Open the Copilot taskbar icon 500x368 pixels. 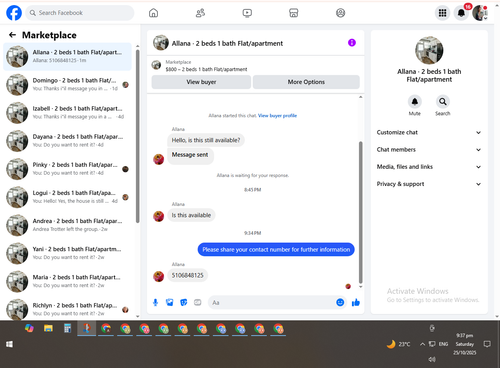pyautogui.click(x=29, y=328)
